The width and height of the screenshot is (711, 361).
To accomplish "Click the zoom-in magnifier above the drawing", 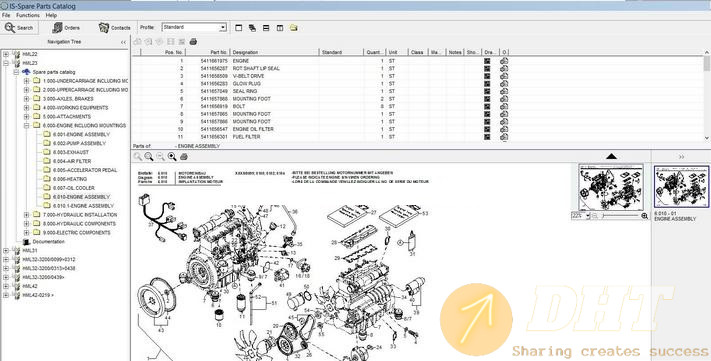I will [149, 157].
